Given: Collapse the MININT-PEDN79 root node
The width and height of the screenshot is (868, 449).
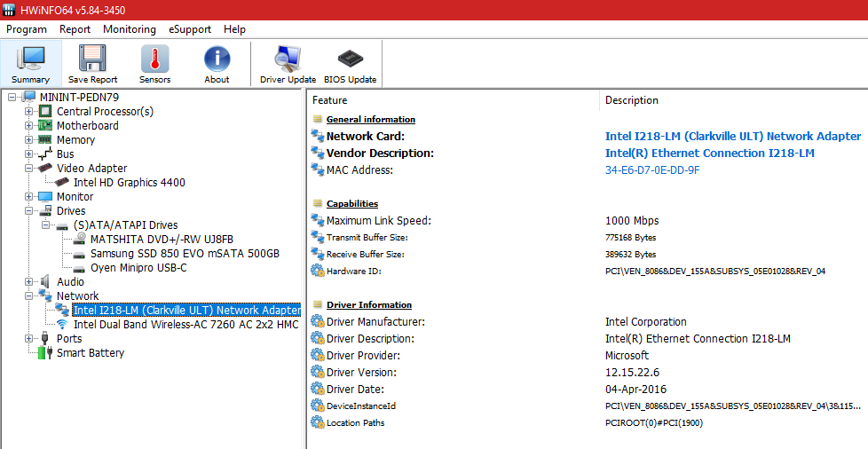Looking at the screenshot, I should (x=12, y=97).
